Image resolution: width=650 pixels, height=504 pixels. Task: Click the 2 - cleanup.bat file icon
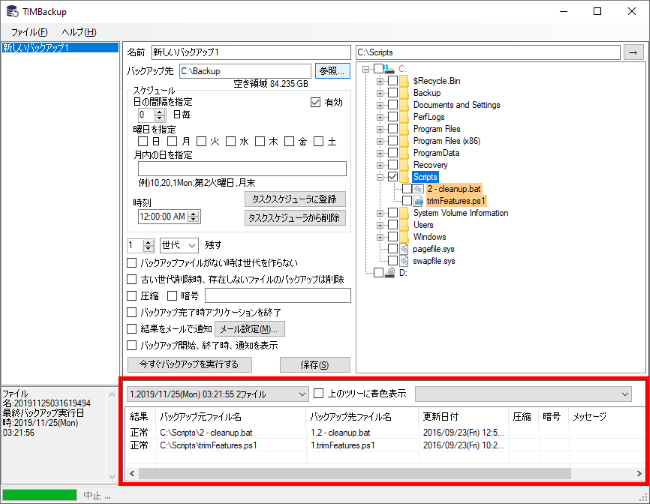pos(419,189)
